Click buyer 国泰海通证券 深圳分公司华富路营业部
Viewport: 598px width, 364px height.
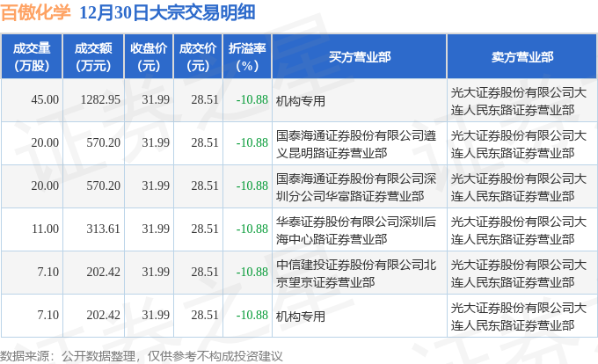tap(356, 187)
